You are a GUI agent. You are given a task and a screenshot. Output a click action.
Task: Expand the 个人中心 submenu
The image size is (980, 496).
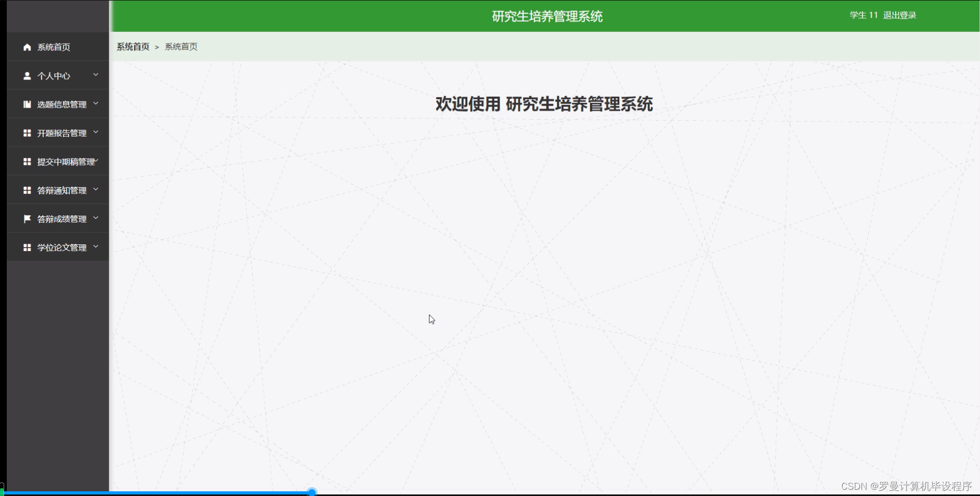96,75
